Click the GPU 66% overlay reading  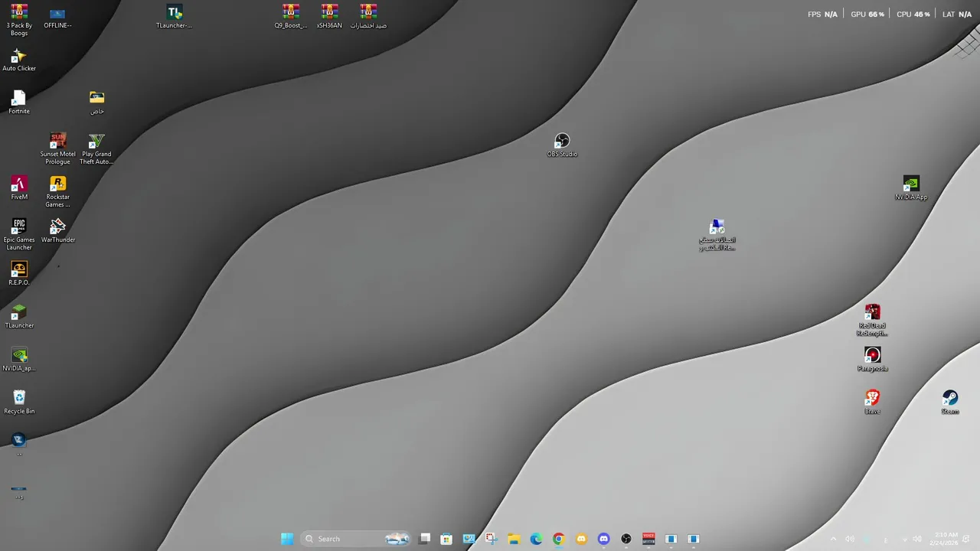tap(867, 14)
